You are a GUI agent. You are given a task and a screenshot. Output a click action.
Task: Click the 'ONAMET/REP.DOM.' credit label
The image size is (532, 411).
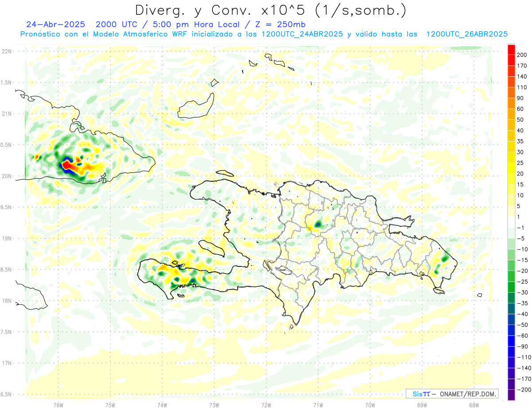click(469, 394)
